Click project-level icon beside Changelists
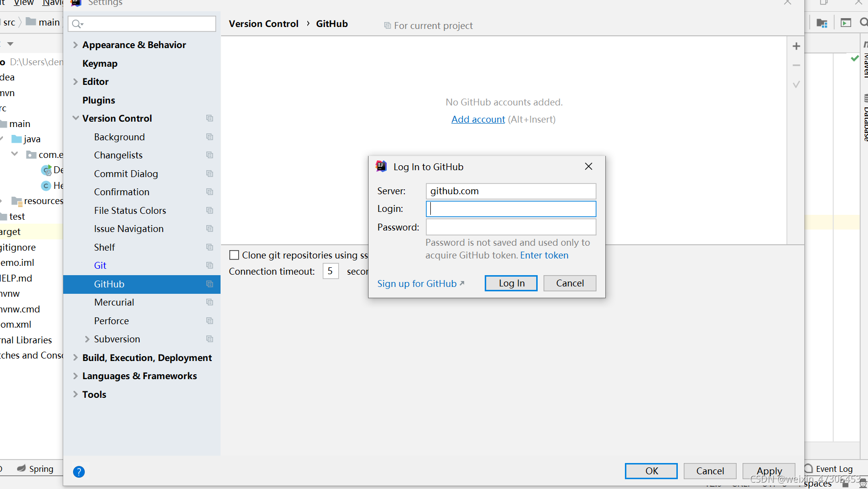This screenshot has height=489, width=868. pyautogui.click(x=210, y=155)
